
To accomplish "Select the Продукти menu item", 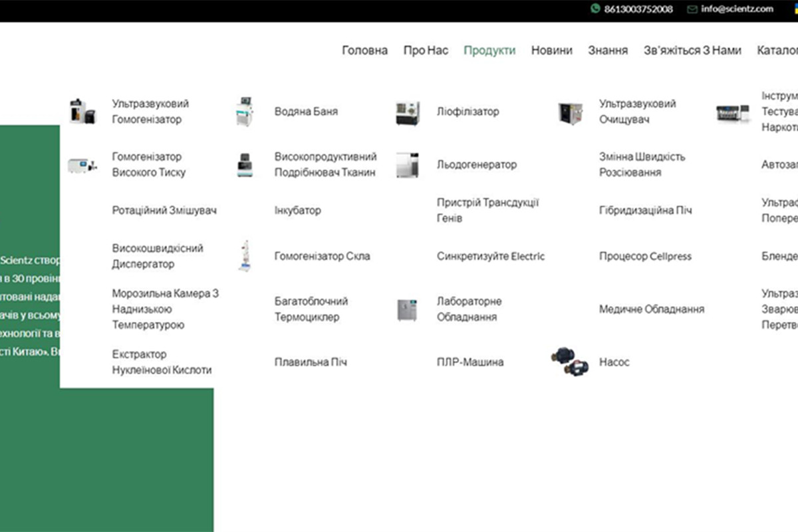I will pyautogui.click(x=489, y=51).
